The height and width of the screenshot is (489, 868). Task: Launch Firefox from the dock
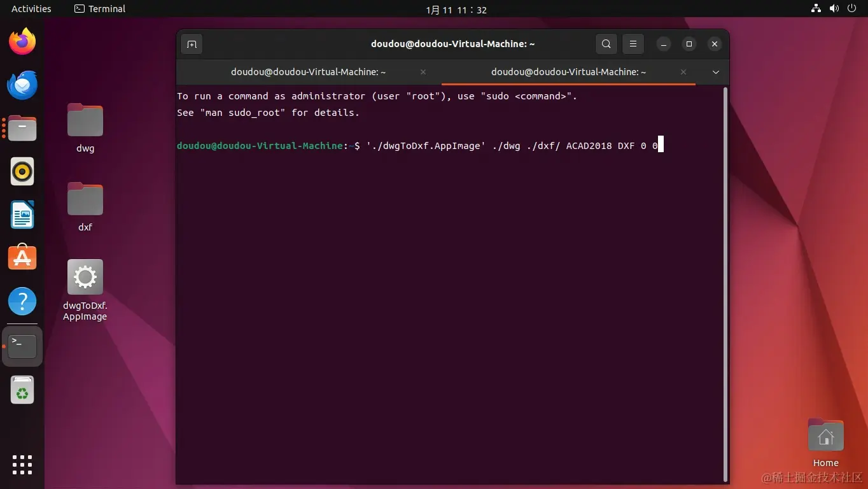[22, 41]
